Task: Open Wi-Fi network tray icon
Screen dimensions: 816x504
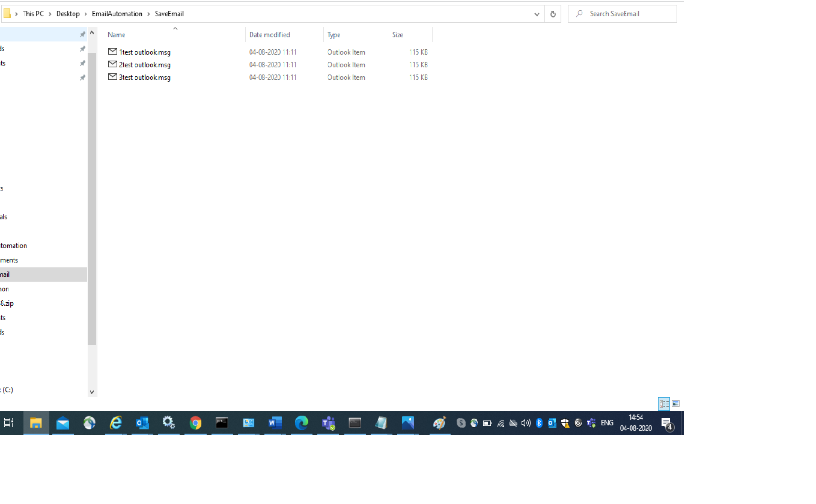Action: coord(501,423)
